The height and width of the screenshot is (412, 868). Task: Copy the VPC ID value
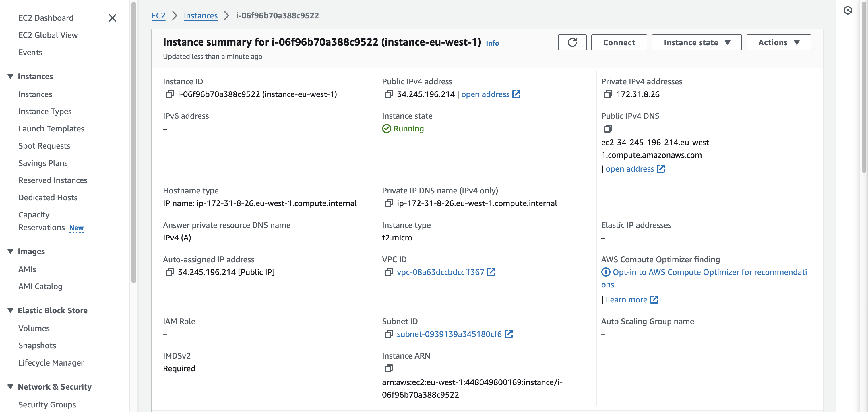tap(389, 272)
